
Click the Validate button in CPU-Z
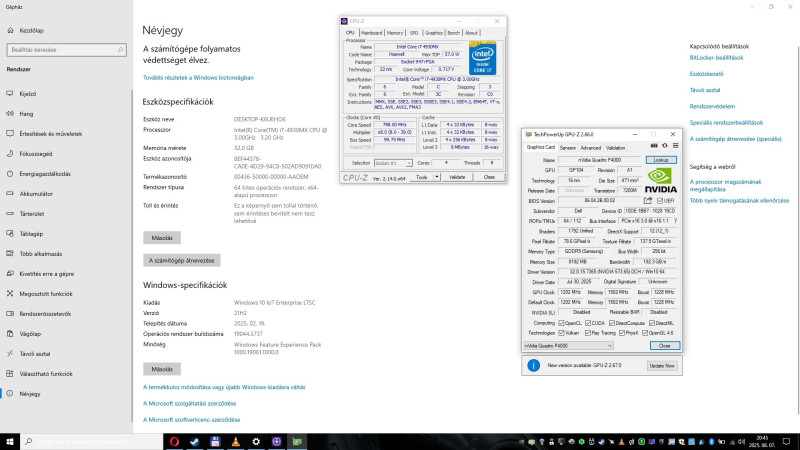click(457, 177)
